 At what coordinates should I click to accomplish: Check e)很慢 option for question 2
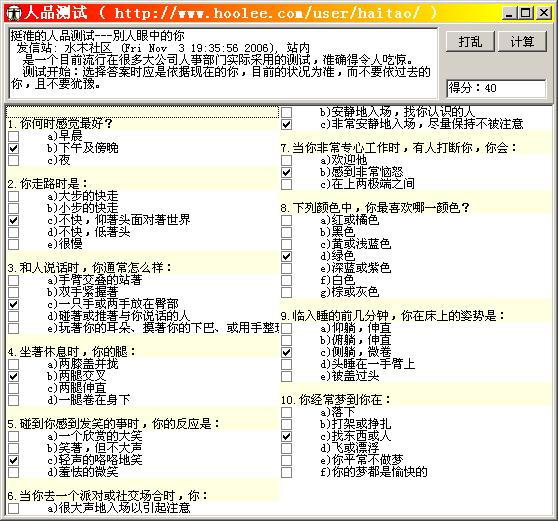click(14, 244)
